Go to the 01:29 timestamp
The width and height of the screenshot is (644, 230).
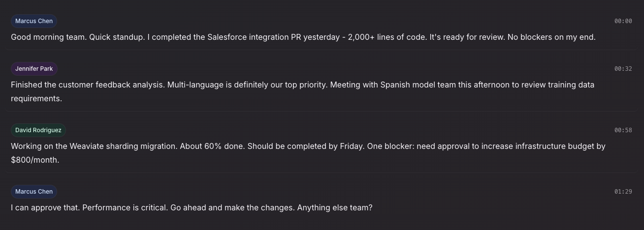(623, 192)
